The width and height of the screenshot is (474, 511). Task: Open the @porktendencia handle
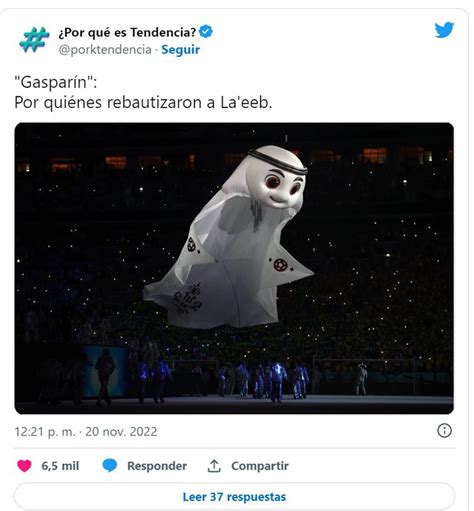tap(105, 50)
